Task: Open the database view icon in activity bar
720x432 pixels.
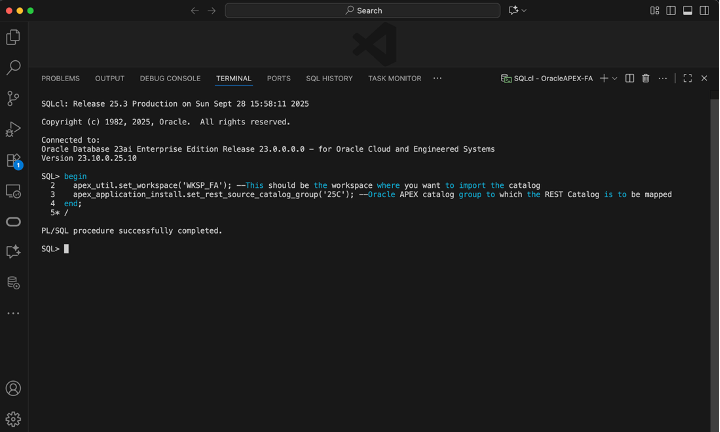Action: [13, 282]
